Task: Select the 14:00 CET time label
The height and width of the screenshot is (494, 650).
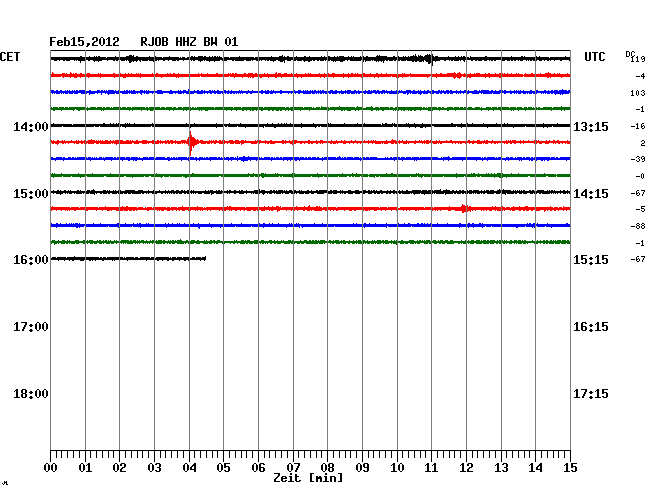Action: (31, 126)
